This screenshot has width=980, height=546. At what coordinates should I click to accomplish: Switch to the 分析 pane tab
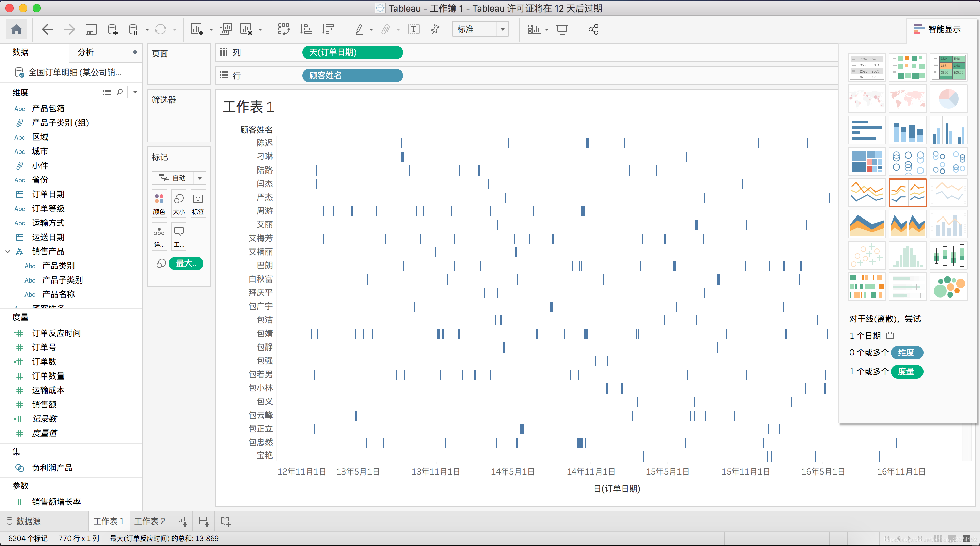click(x=86, y=52)
